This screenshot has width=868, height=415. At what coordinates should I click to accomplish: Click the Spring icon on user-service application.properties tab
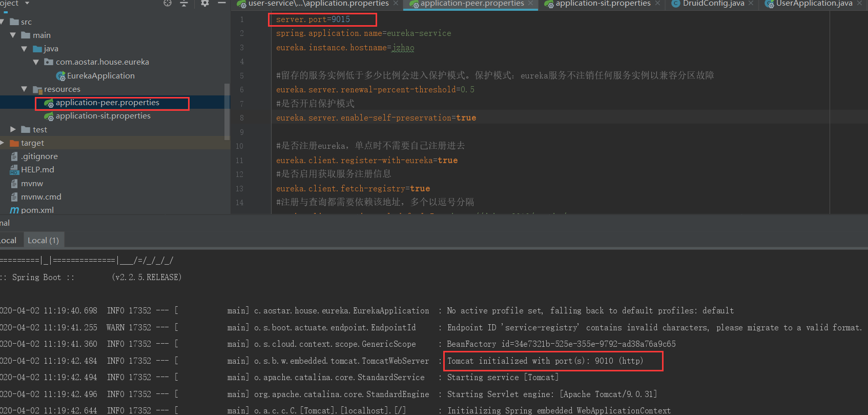[241, 4]
